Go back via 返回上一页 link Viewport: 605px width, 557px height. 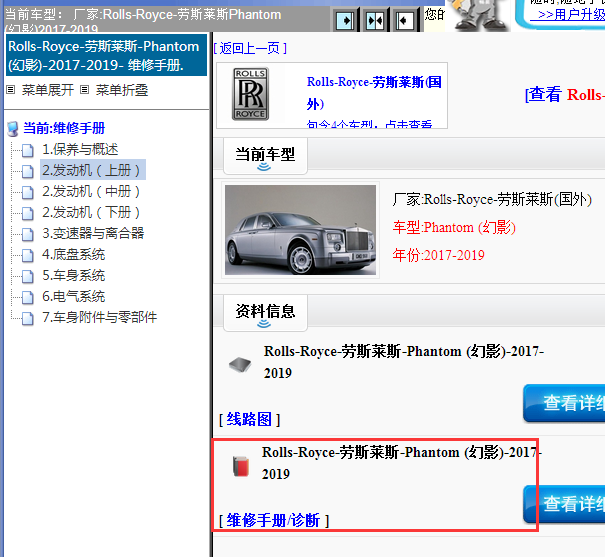[x=250, y=48]
